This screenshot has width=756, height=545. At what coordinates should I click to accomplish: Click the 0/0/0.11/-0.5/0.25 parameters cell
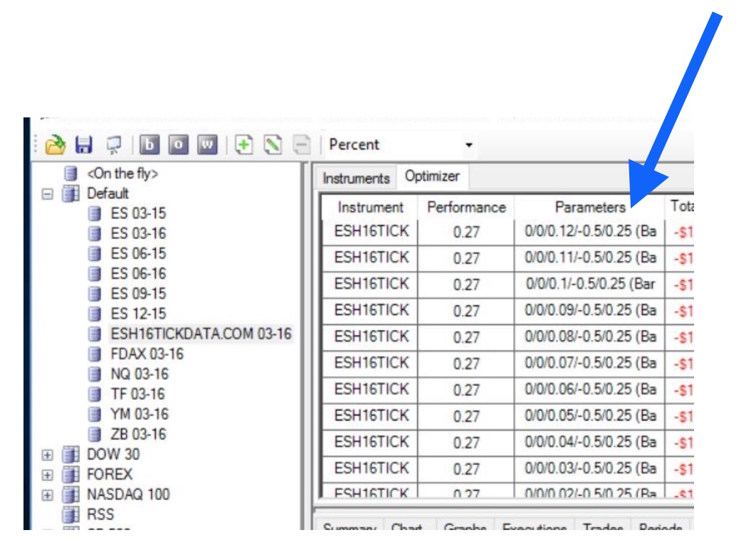pos(589,258)
